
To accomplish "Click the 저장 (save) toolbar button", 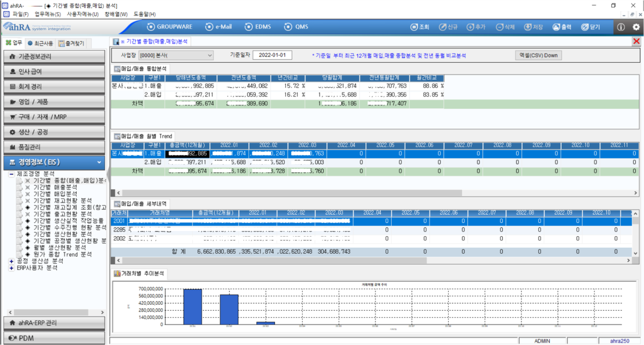I will pos(534,27).
